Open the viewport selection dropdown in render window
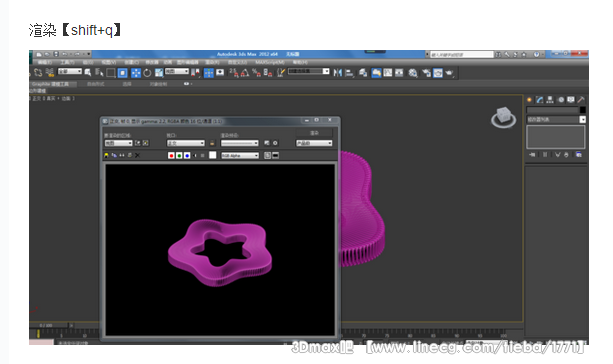The height and width of the screenshot is (364, 613). coord(186,143)
